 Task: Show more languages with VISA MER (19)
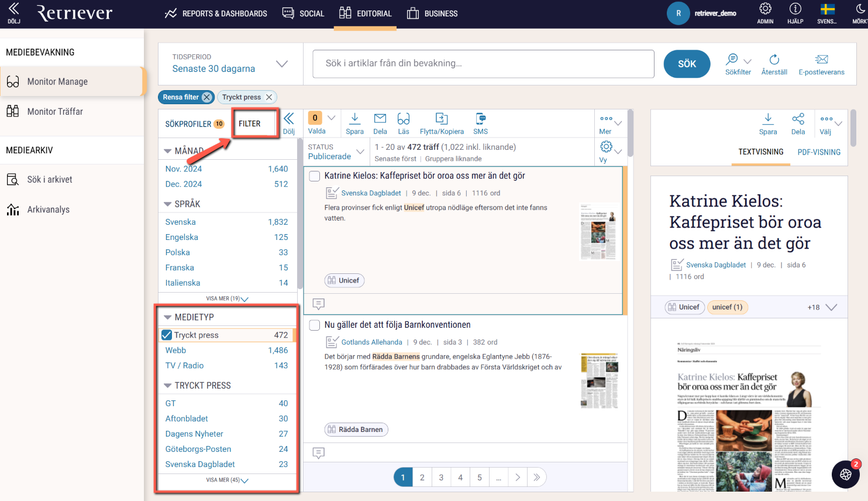pos(227,298)
